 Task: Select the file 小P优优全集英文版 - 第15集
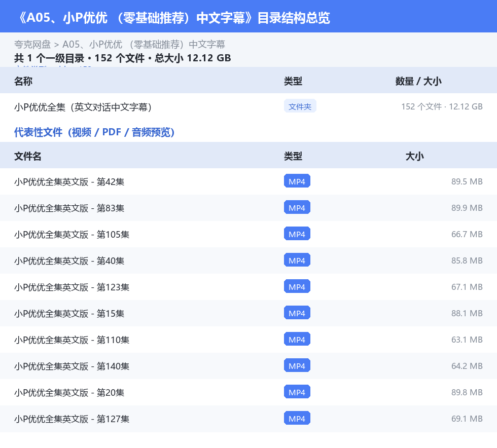(x=69, y=313)
